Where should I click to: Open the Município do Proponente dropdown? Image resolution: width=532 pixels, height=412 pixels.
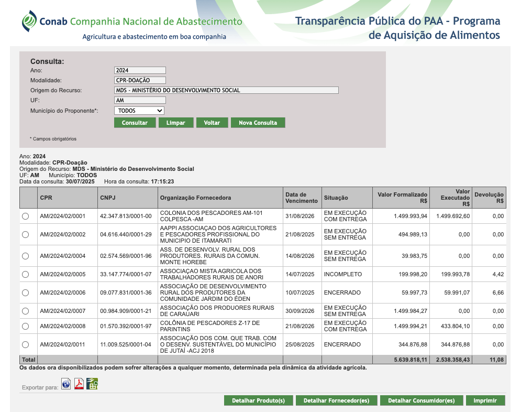tap(139, 111)
